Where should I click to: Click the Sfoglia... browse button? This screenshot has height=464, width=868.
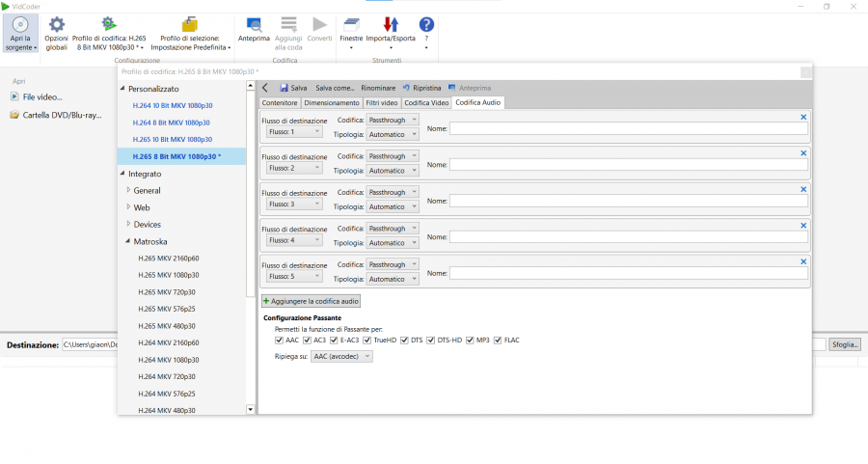tap(845, 344)
